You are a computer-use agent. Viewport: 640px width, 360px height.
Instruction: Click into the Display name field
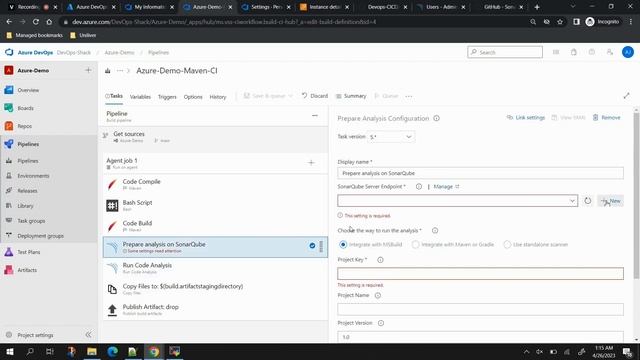(x=480, y=173)
